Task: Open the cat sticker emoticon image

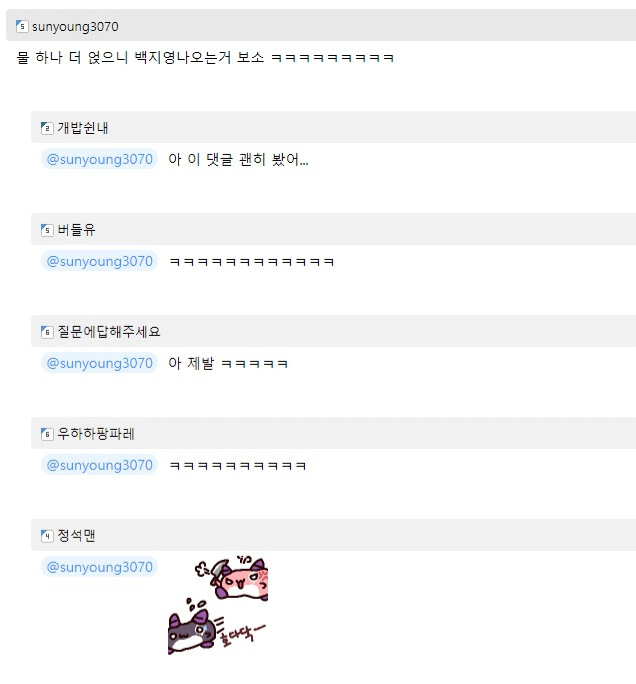Action: coord(218,605)
